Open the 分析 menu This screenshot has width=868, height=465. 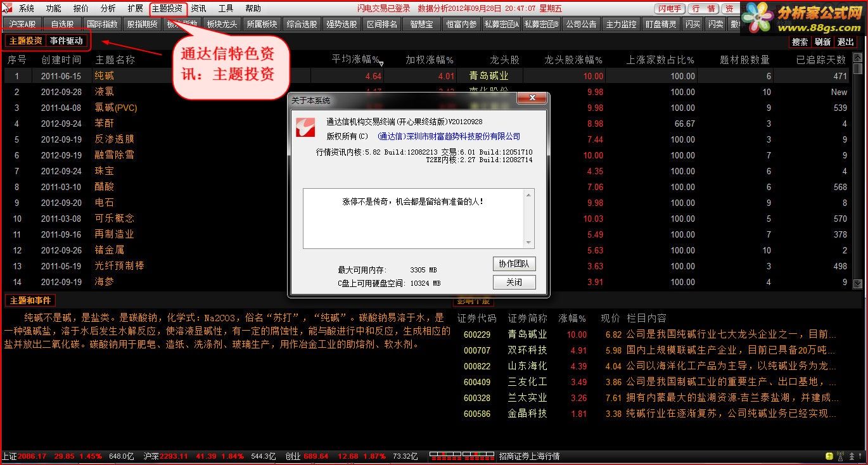(108, 8)
